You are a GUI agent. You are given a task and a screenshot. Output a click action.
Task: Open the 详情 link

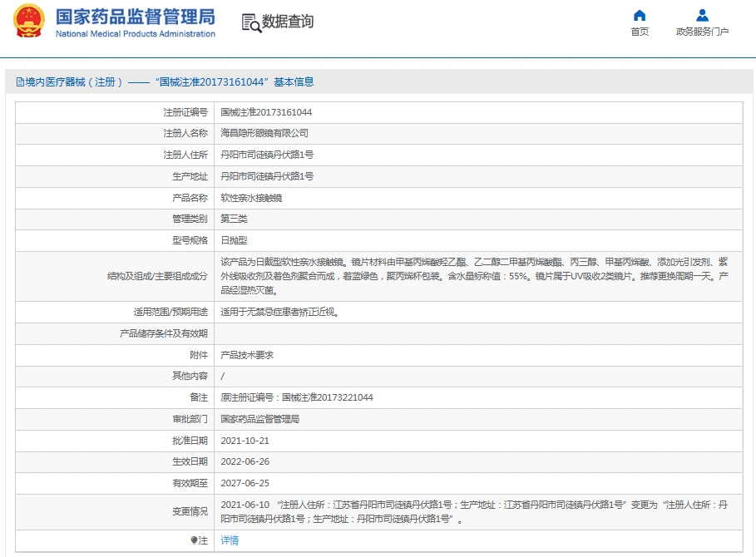(230, 540)
